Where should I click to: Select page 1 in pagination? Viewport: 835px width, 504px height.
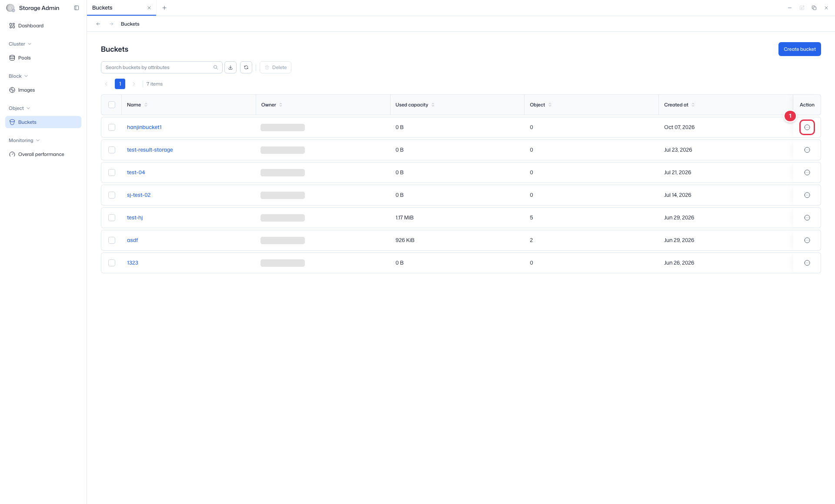120,84
